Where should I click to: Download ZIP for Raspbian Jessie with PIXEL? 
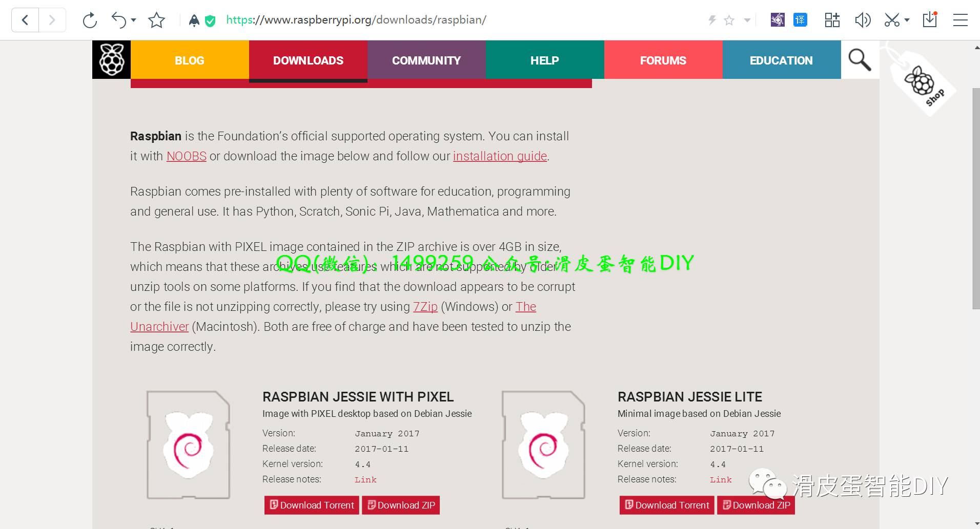click(401, 505)
